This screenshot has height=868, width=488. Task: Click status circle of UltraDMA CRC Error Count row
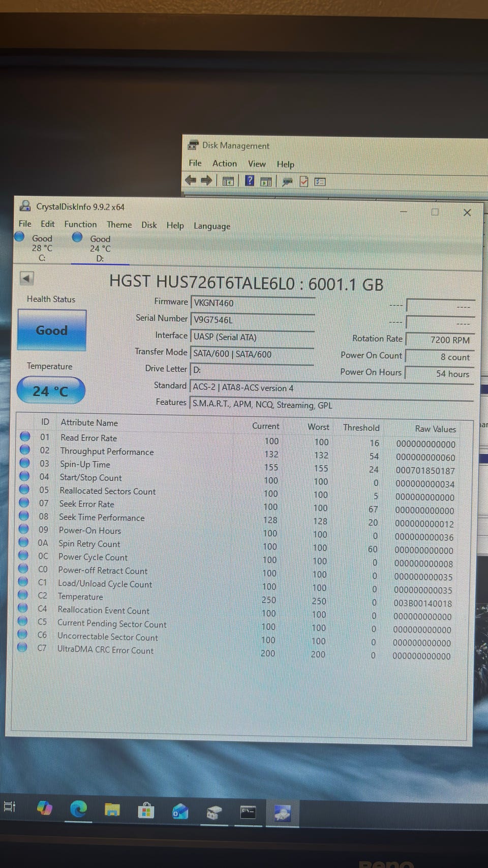(x=22, y=647)
